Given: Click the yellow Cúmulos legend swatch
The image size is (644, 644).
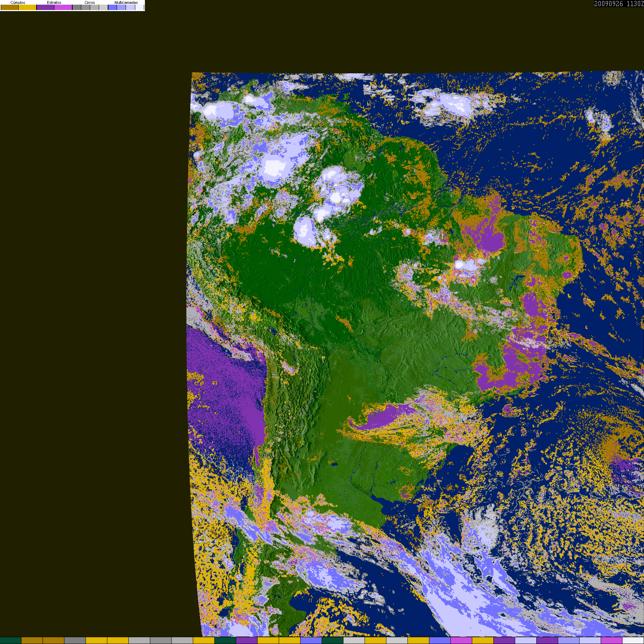Looking at the screenshot, I should (27, 7).
